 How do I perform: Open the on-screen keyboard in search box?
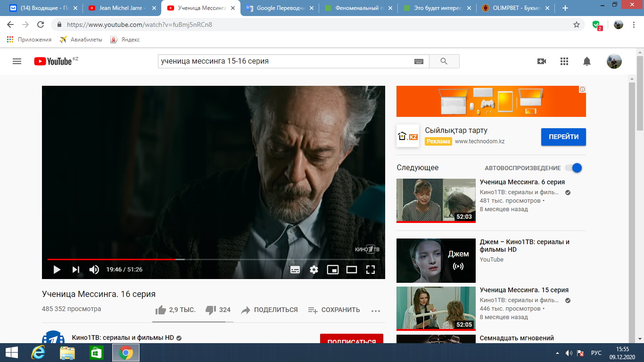point(419,61)
